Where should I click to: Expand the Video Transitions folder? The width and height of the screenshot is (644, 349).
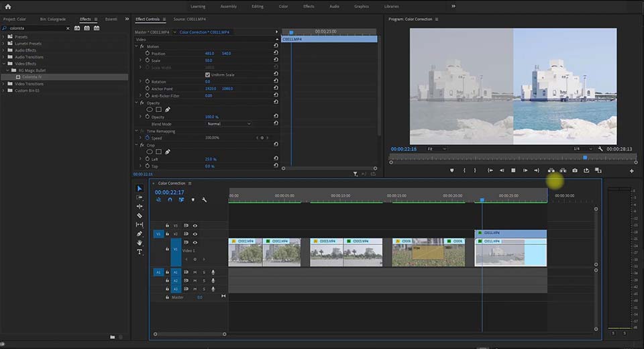4,84
